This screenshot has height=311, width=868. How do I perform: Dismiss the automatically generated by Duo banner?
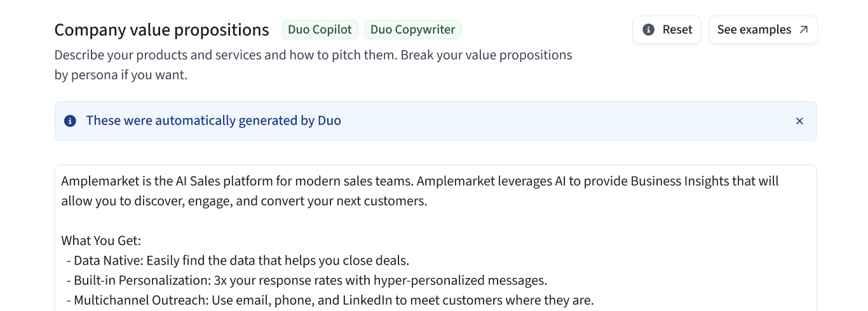click(x=799, y=121)
